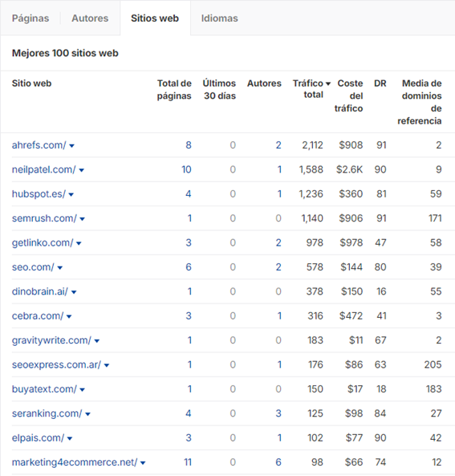Click the Últimos 30 días column header
The image size is (455, 476).
tap(219, 90)
